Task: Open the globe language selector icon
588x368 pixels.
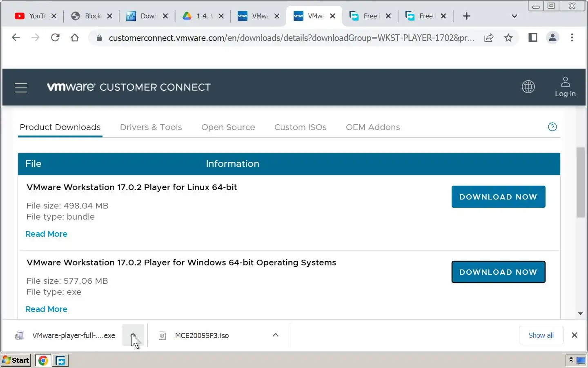Action: click(x=528, y=87)
